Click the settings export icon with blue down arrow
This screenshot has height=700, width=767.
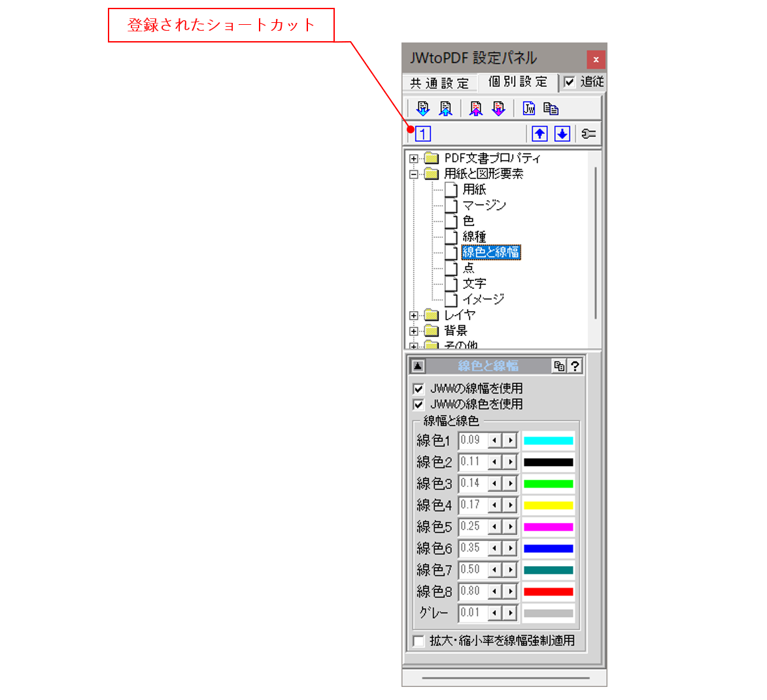[x=424, y=107]
